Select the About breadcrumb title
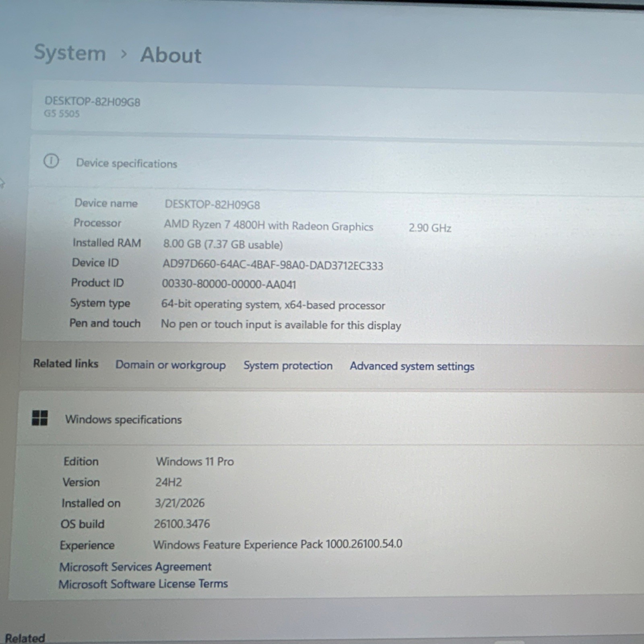Viewport: 644px width, 644px height. [x=171, y=55]
